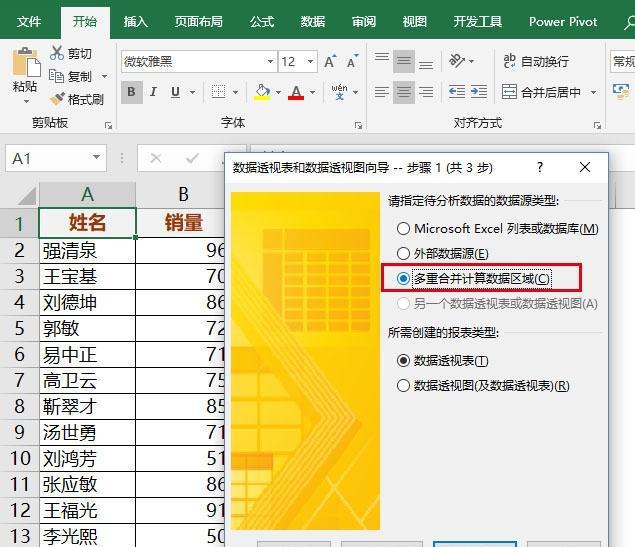Select cell containing 刘德坤
The width and height of the screenshot is (635, 547).
(x=87, y=302)
